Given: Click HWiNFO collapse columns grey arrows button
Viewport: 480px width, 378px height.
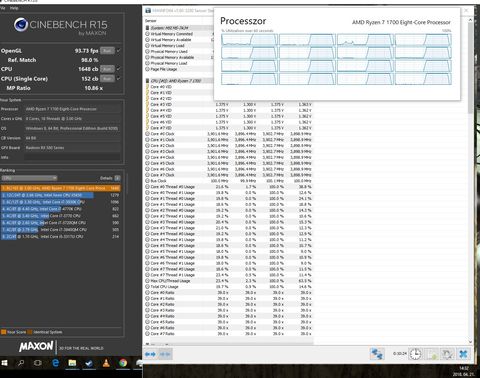Looking at the screenshot, I should point(165,354).
